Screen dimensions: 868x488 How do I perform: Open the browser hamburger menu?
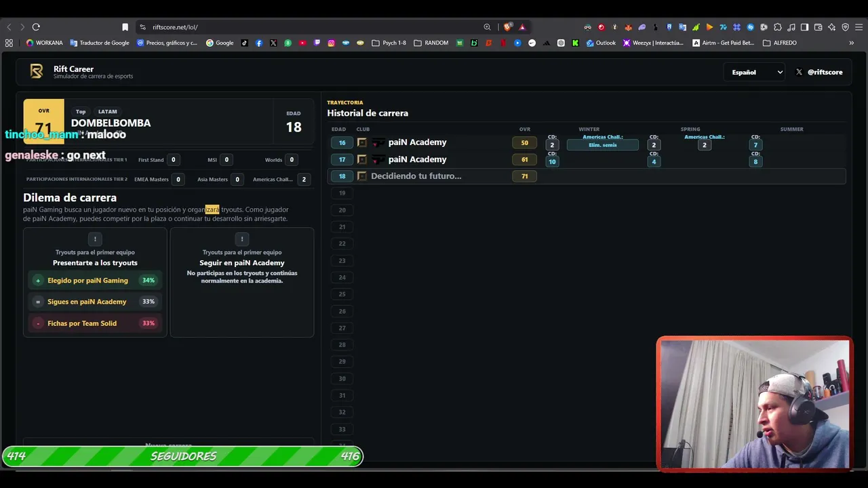click(859, 27)
